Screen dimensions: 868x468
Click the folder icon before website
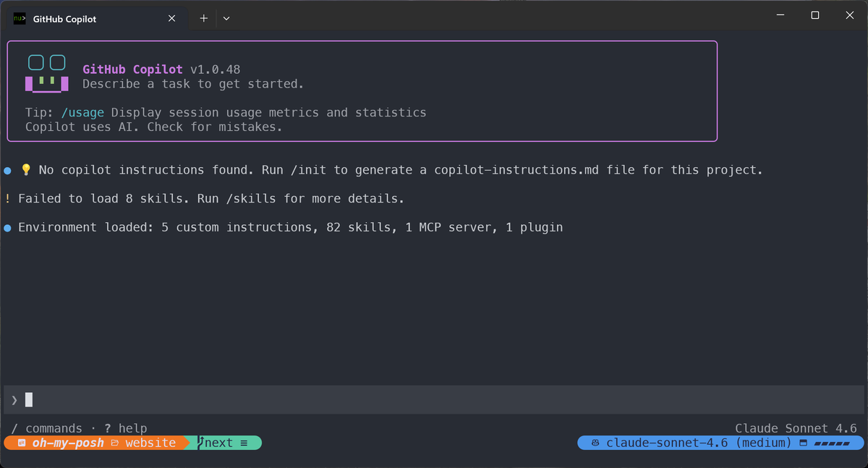[x=115, y=443]
